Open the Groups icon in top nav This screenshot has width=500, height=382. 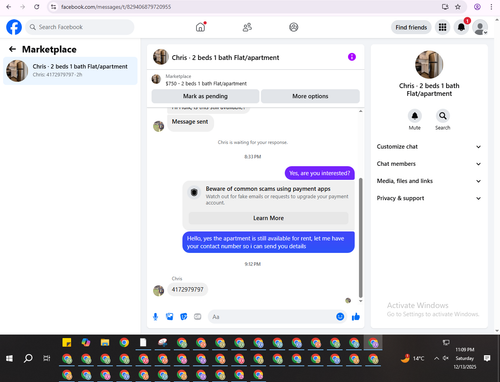[293, 27]
